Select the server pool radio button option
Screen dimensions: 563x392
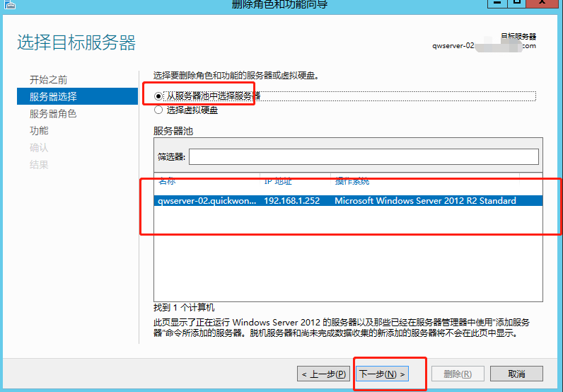click(x=158, y=96)
